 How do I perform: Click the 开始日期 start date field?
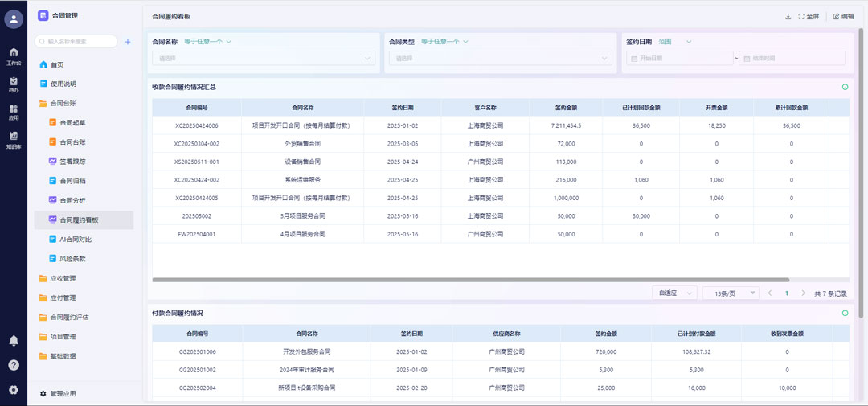680,58
